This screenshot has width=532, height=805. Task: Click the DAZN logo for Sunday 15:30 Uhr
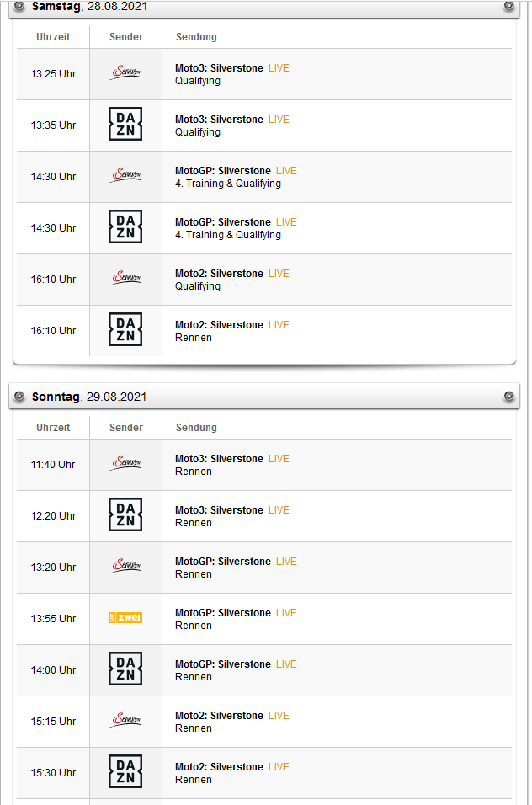125,772
